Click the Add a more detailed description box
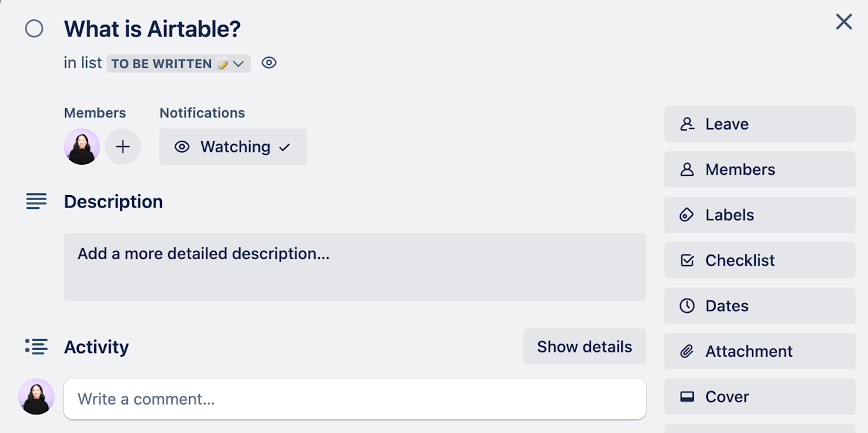868x433 pixels. pos(355,266)
